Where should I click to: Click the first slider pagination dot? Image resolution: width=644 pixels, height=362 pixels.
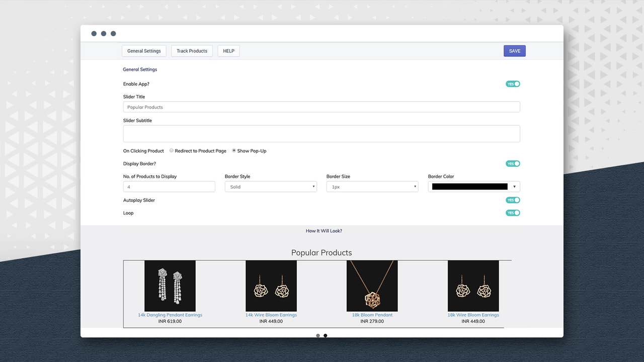tap(317, 335)
